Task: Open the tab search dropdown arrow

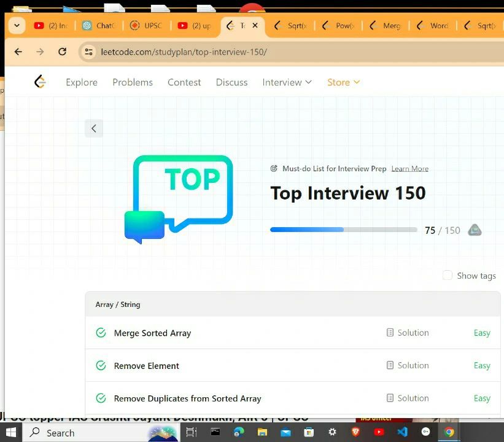Action: 17,25
